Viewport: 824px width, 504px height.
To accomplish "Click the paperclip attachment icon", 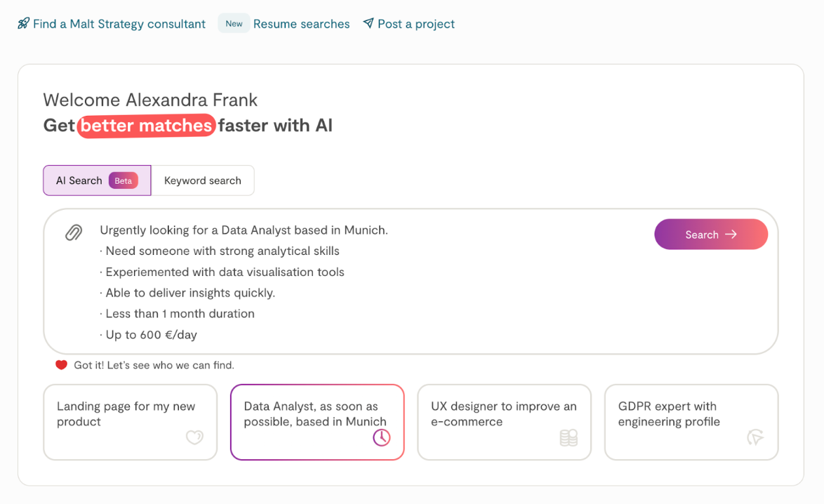I will 74,232.
